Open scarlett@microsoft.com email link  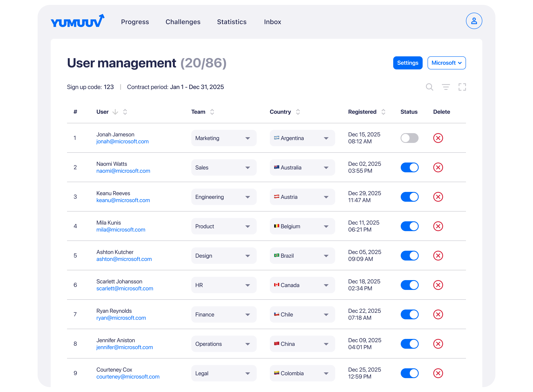click(125, 288)
